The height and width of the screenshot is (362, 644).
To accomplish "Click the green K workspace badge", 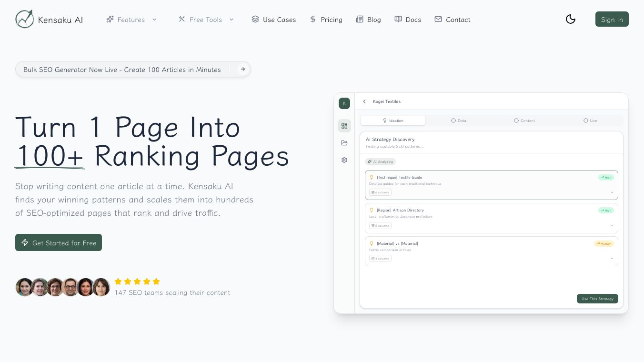I will pos(344,103).
